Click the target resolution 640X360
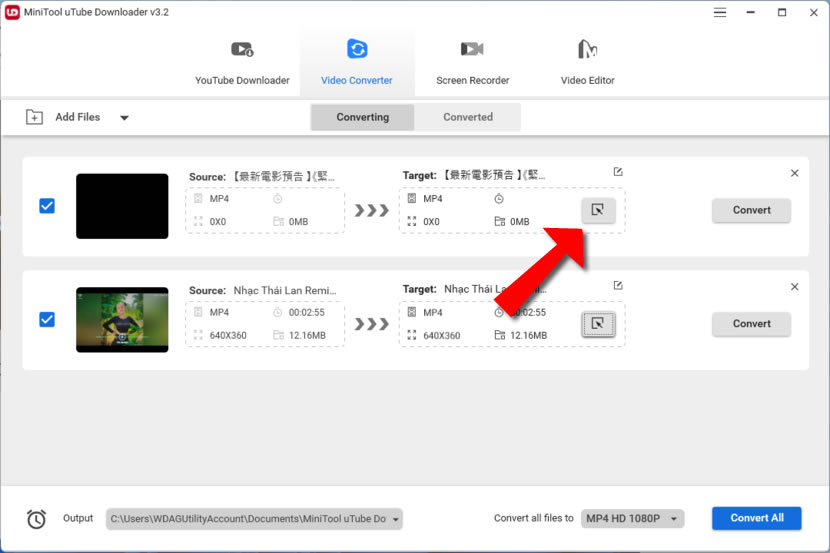Image resolution: width=830 pixels, height=553 pixels. click(x=441, y=335)
